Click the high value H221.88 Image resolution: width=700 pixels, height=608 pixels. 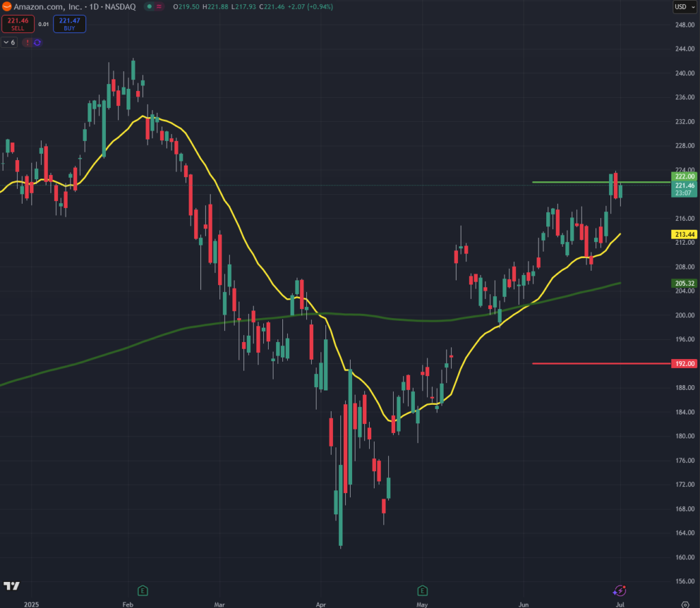pos(215,7)
